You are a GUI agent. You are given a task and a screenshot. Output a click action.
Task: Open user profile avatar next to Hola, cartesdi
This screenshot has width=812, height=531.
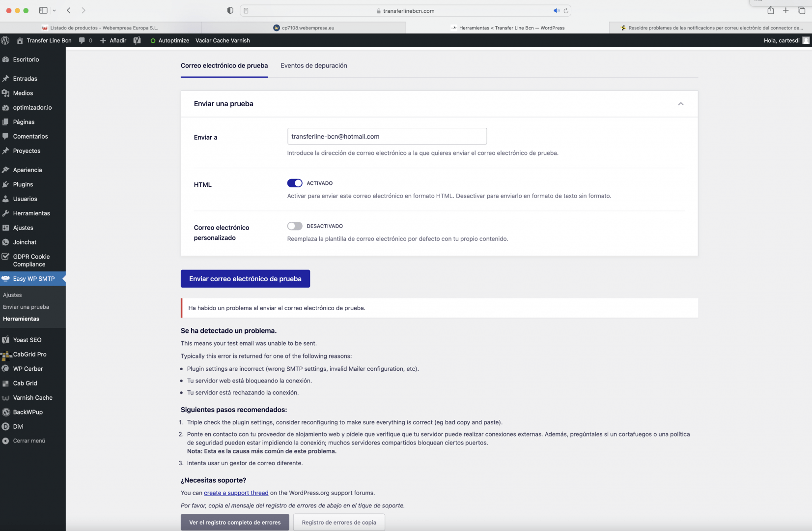(x=806, y=40)
